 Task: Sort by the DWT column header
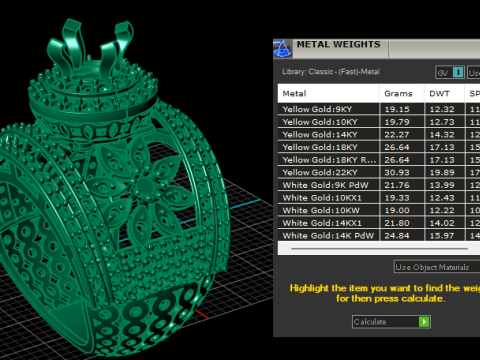coord(444,94)
